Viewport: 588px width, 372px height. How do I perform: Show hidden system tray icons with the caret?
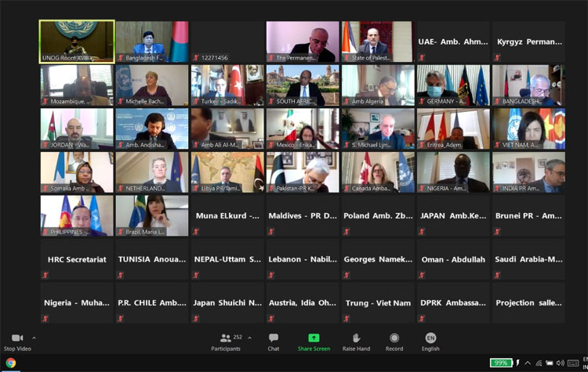pos(528,363)
